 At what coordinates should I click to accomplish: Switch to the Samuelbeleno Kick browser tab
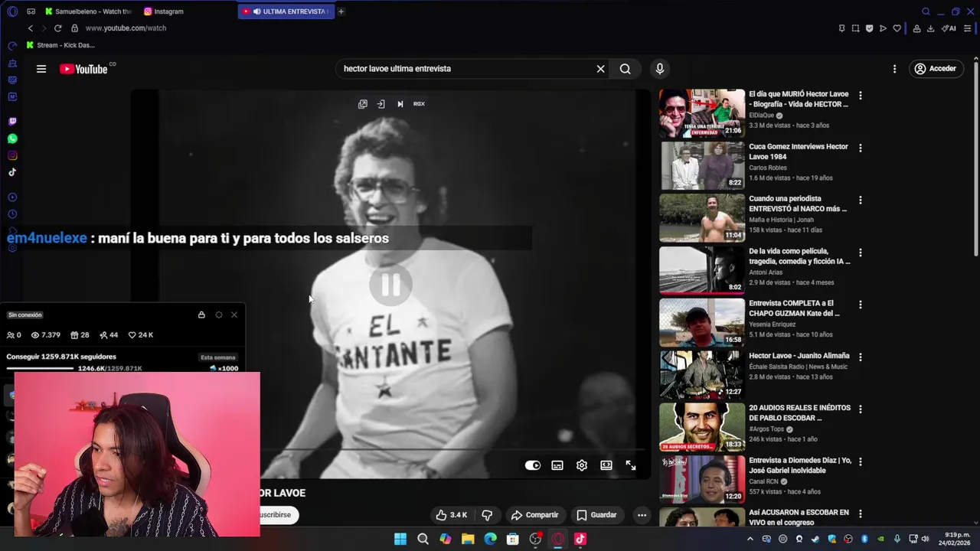tap(89, 11)
